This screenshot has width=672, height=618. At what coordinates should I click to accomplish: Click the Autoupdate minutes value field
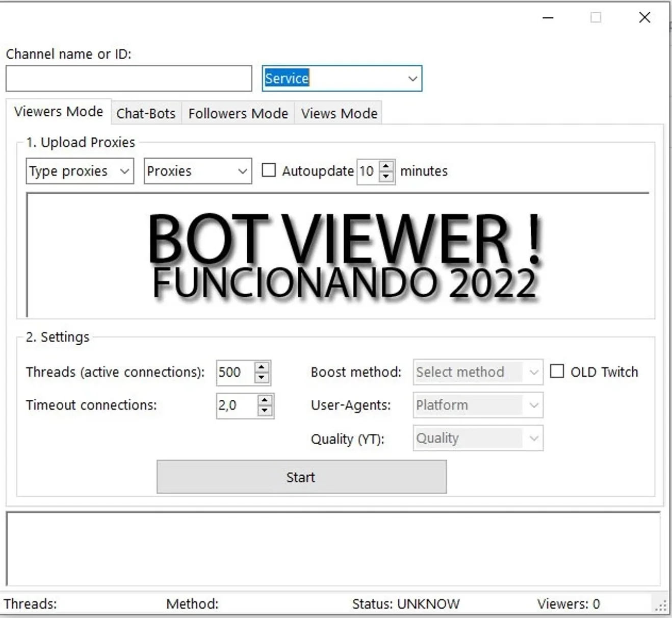pyautogui.click(x=368, y=171)
